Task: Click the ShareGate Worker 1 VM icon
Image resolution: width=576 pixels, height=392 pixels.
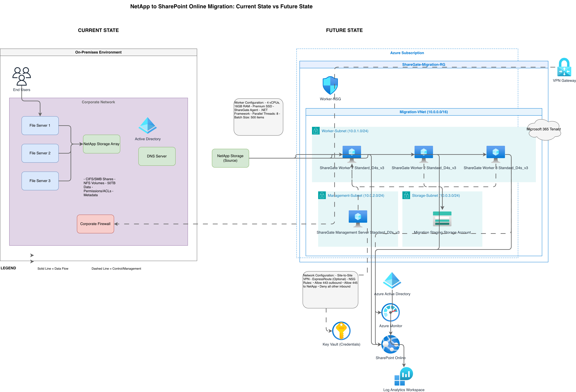Action: [x=352, y=154]
